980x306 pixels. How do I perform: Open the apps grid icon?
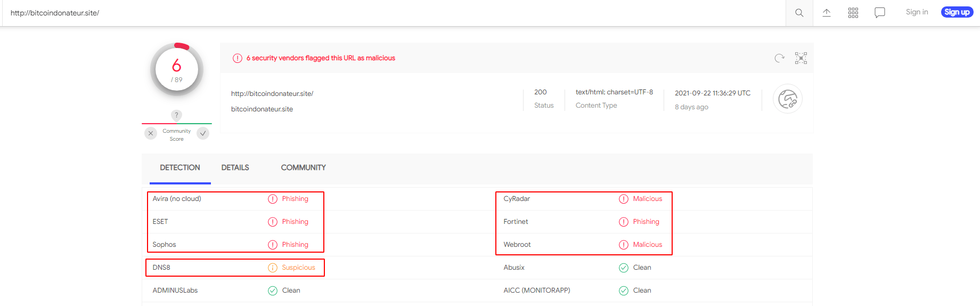(x=853, y=13)
